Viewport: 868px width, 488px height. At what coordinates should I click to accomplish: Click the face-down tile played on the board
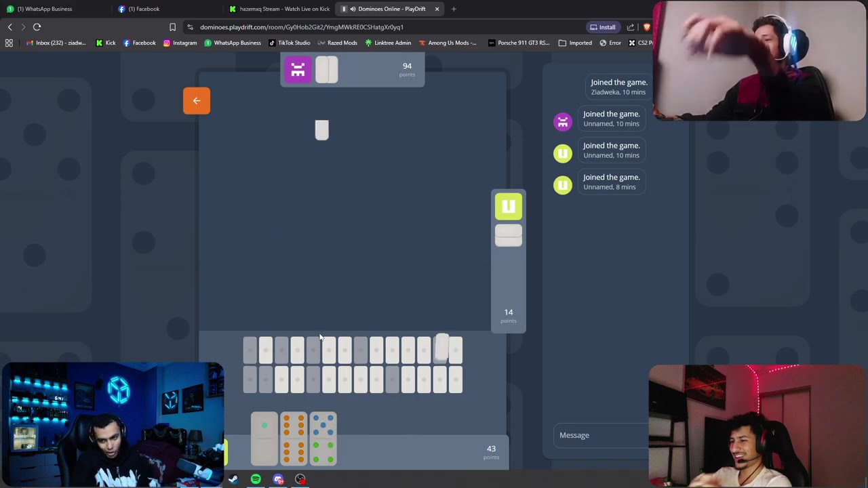[322, 130]
